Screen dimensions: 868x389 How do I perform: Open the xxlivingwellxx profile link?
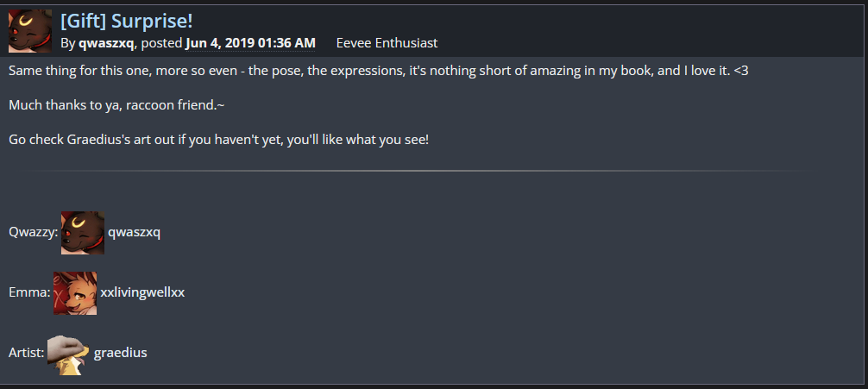(142, 292)
